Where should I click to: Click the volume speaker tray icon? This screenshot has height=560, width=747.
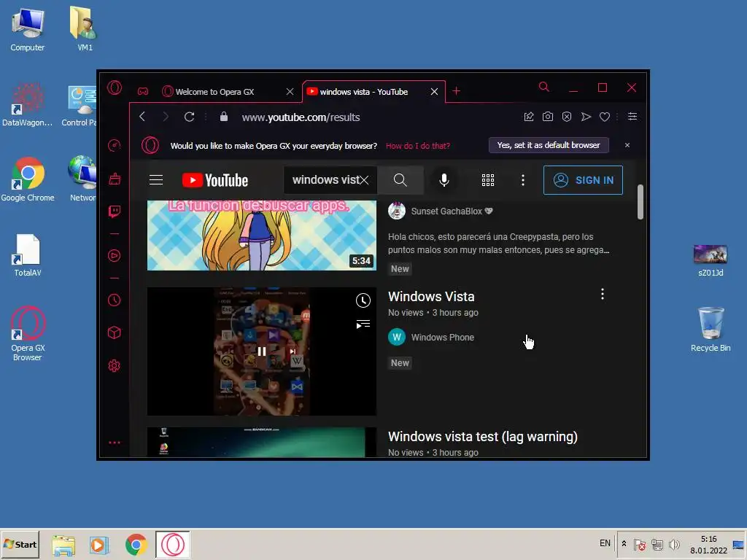[674, 544]
